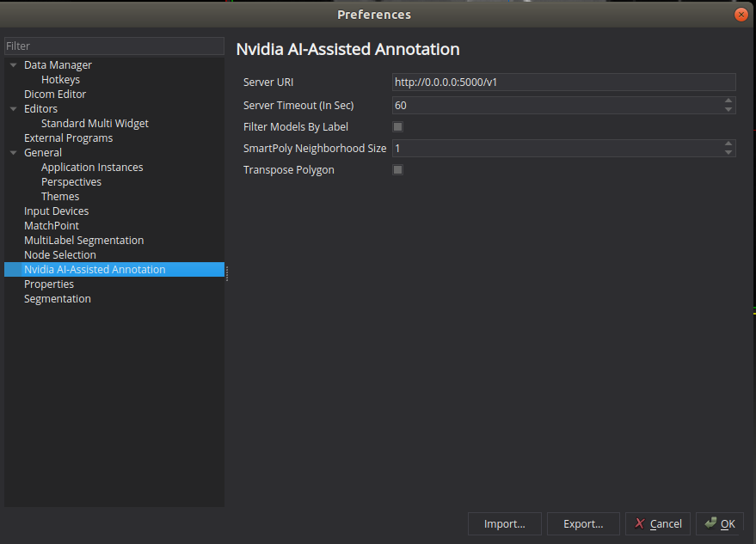Click the panel splitter handle
The image size is (756, 544).
click(x=226, y=272)
